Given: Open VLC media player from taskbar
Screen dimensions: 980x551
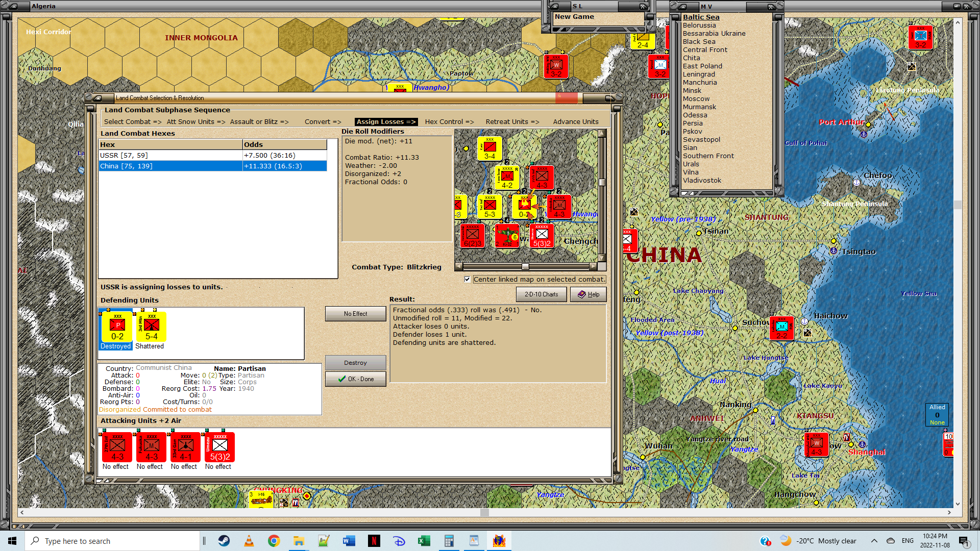Looking at the screenshot, I should pyautogui.click(x=249, y=541).
